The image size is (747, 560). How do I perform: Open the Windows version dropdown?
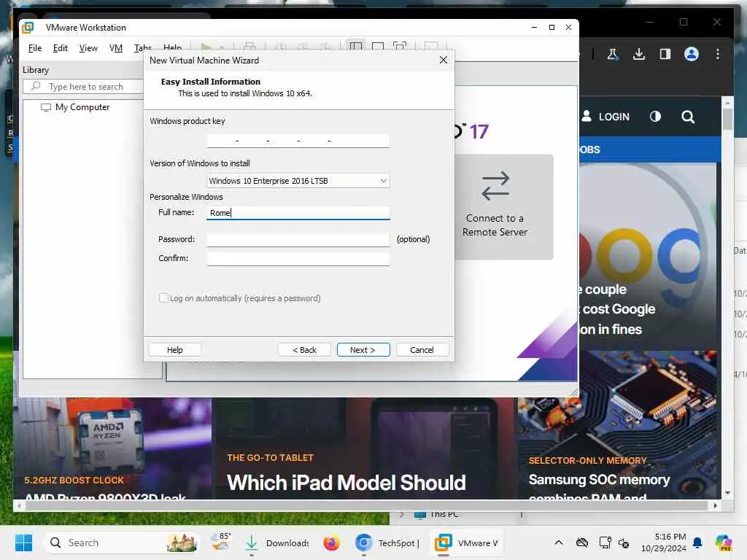coord(298,181)
